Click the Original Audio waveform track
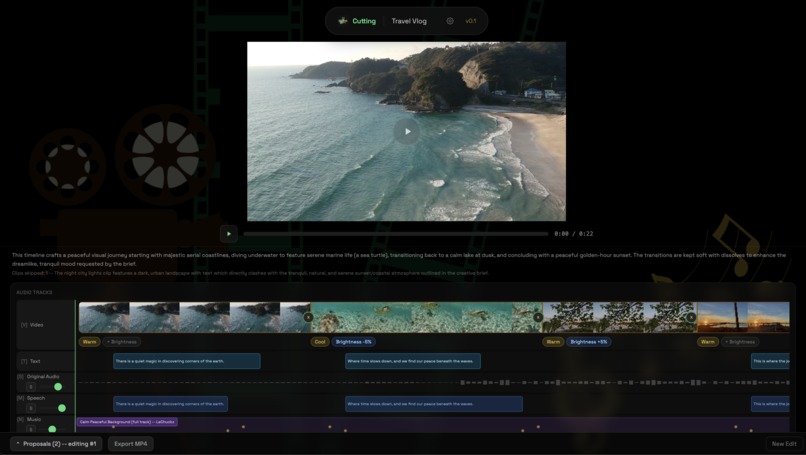Screen dimensions: 806x455 [x=433, y=383]
